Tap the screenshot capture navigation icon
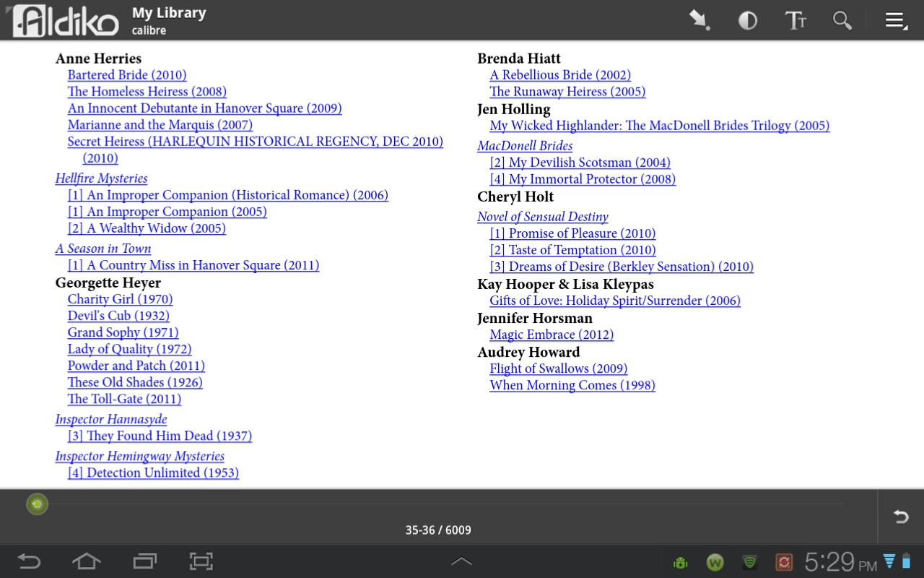This screenshot has height=578, width=924. 201,561
